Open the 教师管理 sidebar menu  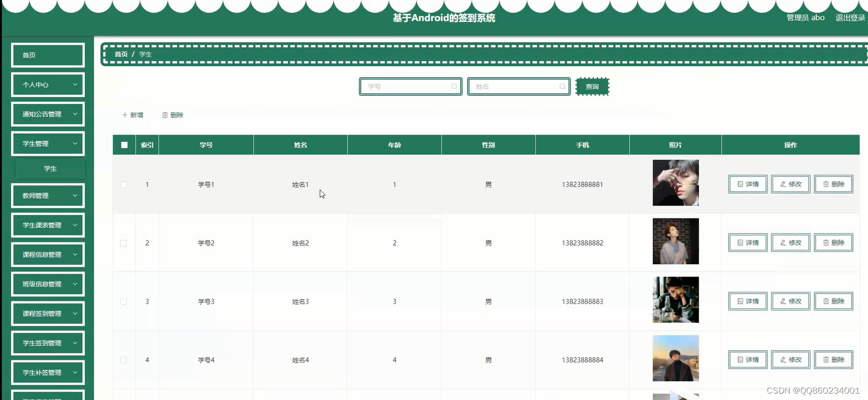[x=48, y=195]
